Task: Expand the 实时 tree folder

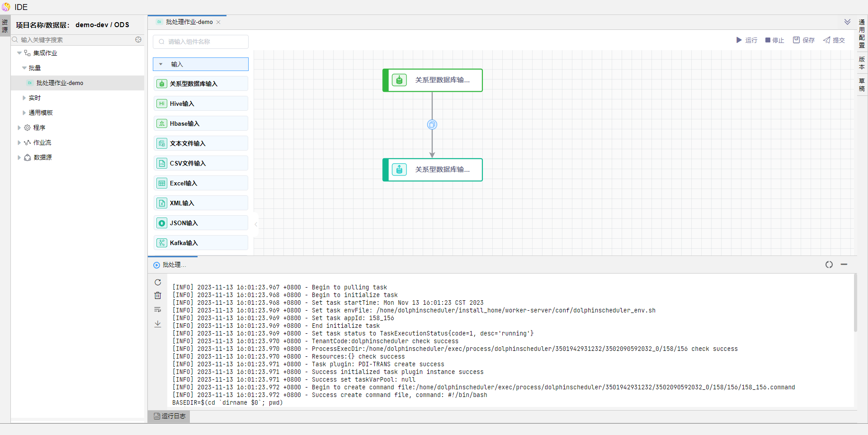Action: 24,98
